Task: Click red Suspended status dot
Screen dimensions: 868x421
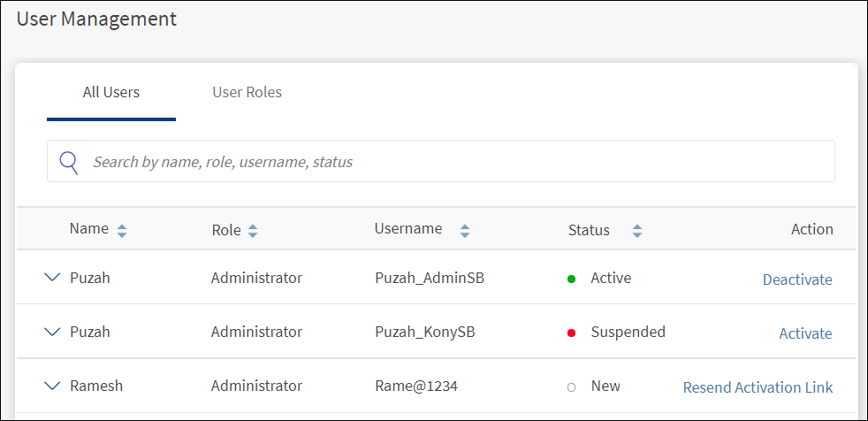Action: point(571,333)
